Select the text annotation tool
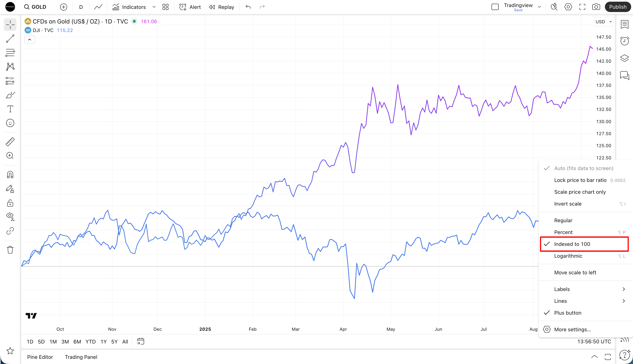Image resolution: width=633 pixels, height=364 pixels. 10,109
